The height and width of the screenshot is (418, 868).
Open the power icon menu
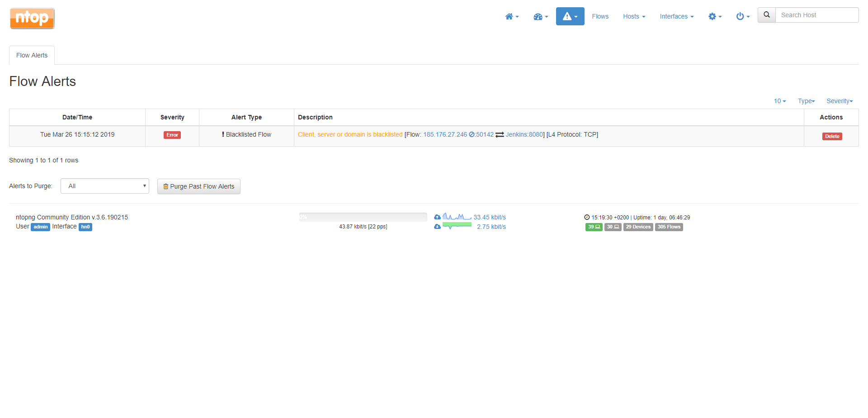pos(742,17)
